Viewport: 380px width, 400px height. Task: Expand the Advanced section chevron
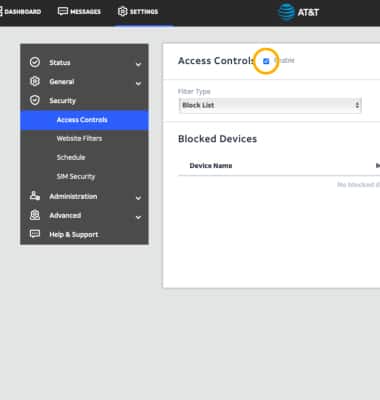pos(138,217)
